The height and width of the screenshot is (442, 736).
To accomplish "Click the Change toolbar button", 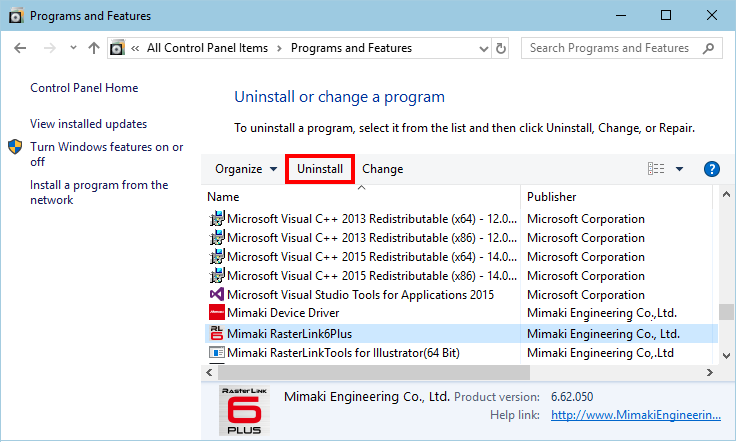I will pos(382,169).
